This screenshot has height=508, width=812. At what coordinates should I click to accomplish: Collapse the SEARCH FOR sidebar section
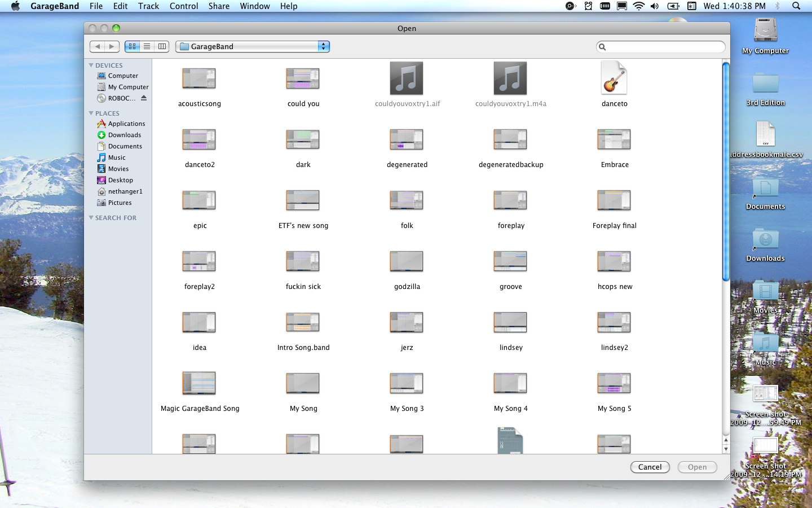coord(91,218)
